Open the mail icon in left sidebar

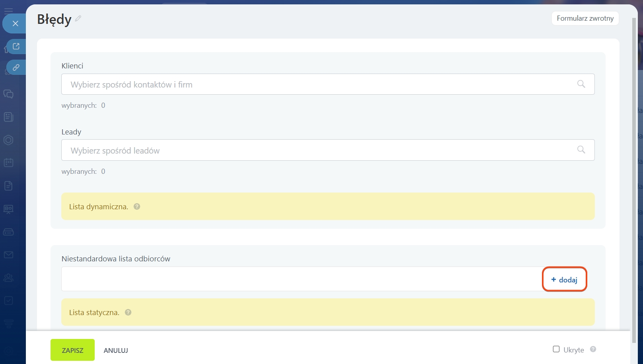pyautogui.click(x=8, y=255)
